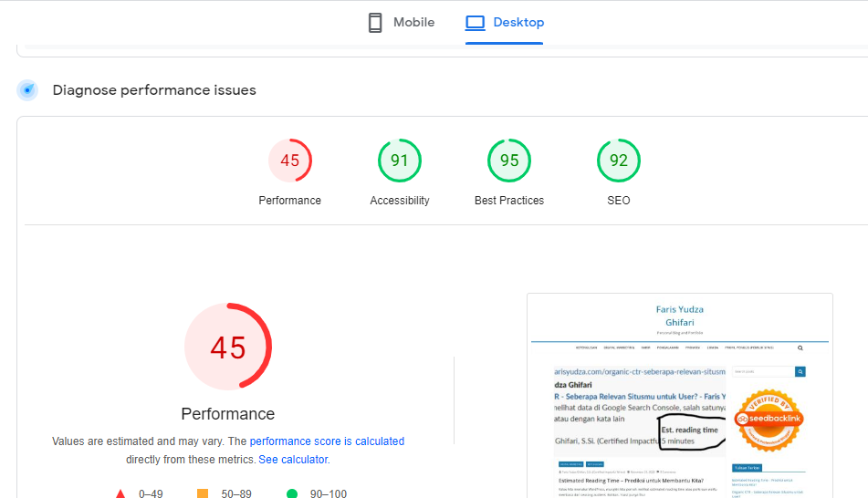
Task: Click the red triangle 0–49 legend marker
Action: (x=120, y=493)
